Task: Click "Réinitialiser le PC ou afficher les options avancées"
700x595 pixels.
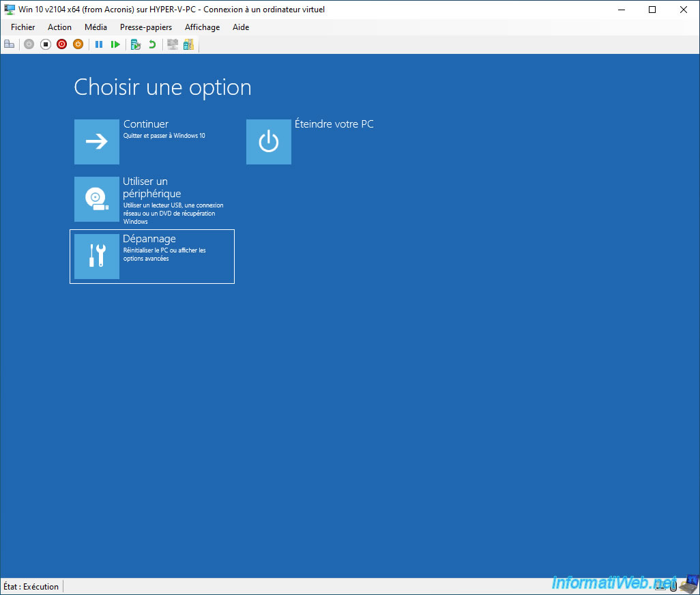Action: [164, 255]
